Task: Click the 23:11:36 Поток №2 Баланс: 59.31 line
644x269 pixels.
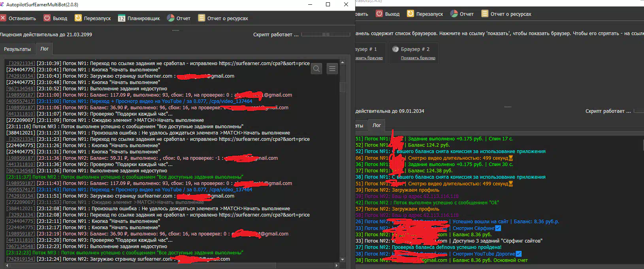Action: click(x=142, y=158)
